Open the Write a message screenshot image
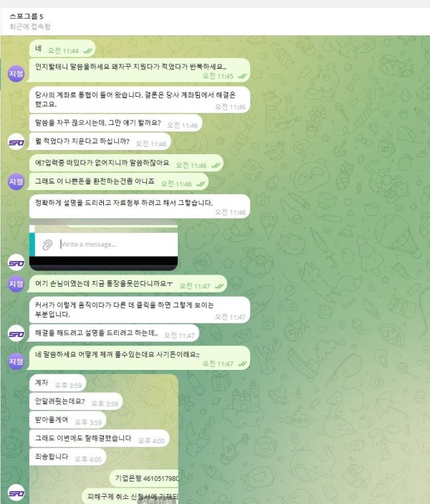430x504 pixels. (103, 245)
